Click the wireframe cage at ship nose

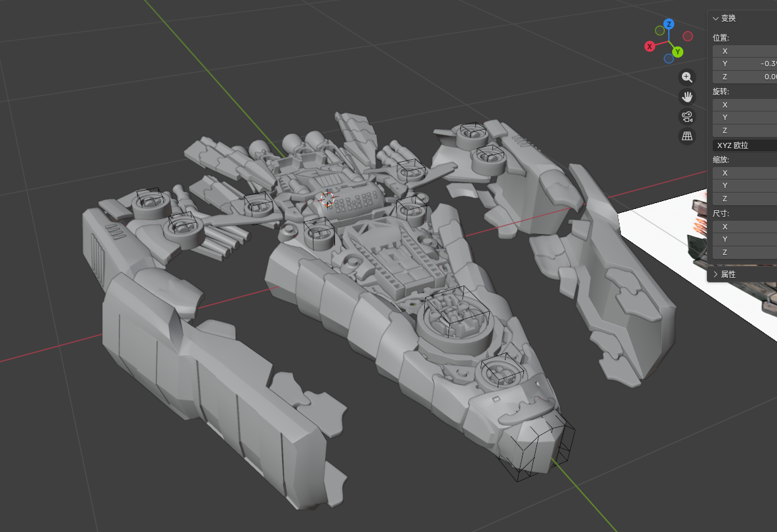(538, 449)
